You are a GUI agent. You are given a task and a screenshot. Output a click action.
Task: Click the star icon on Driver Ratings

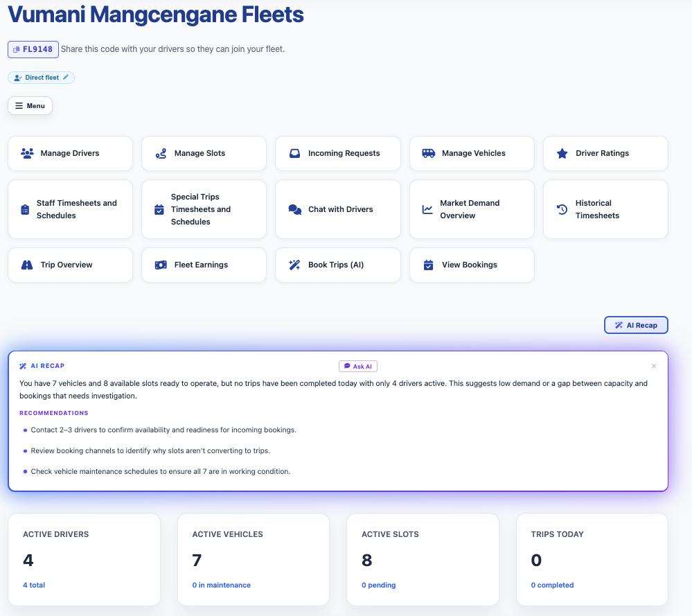click(562, 153)
